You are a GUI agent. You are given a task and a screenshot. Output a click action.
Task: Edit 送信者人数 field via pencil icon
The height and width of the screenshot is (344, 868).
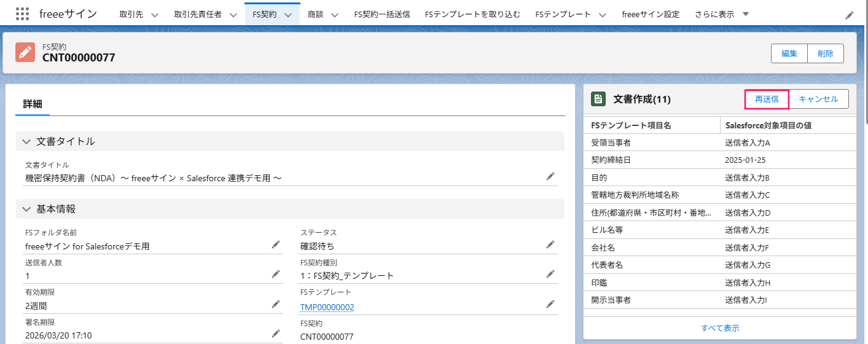(x=276, y=275)
